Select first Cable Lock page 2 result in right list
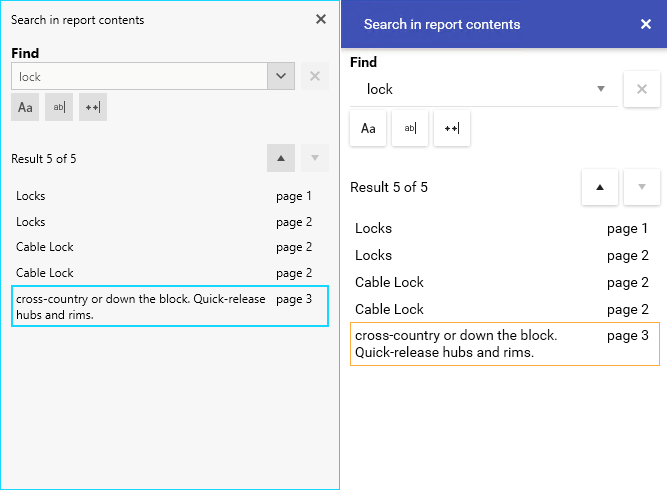This screenshot has height=490, width=667. [505, 282]
